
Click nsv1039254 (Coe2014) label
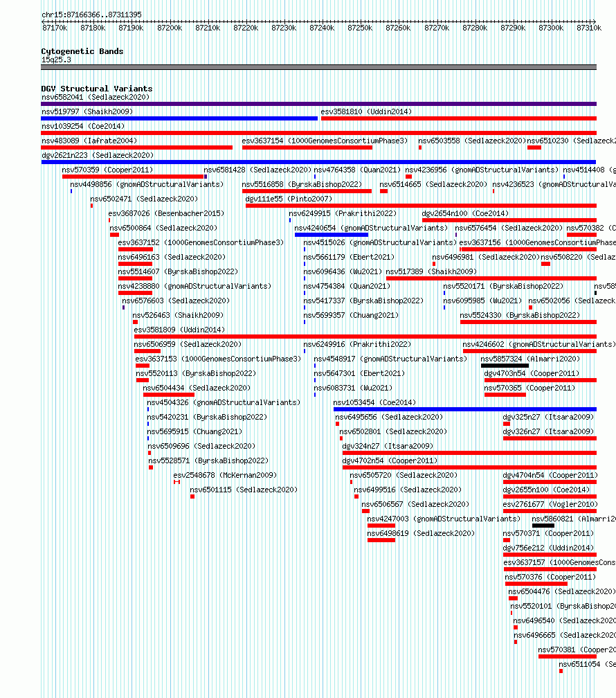83,127
